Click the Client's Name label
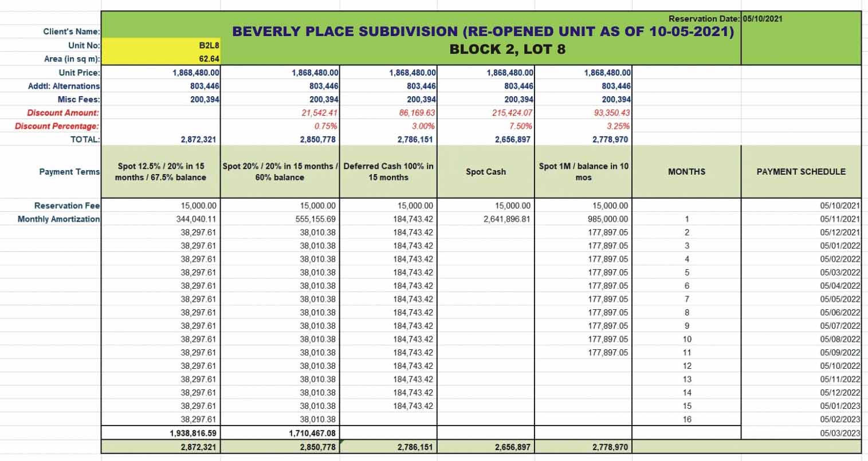868x461 pixels. pyautogui.click(x=72, y=32)
